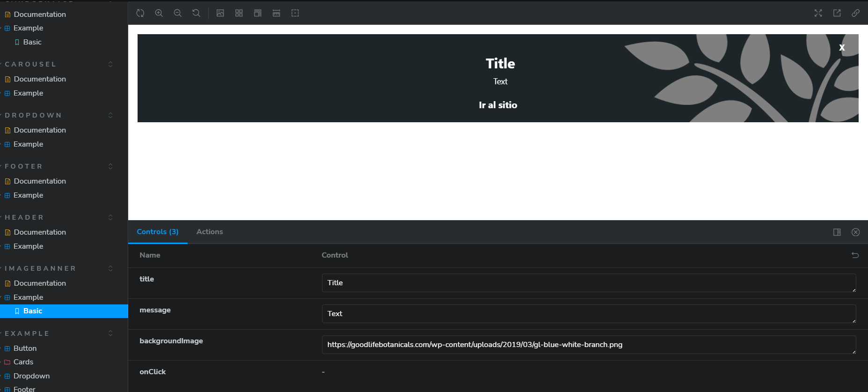Screen dimensions: 868x392
Task: Open Dropdown component under Example section
Action: (31, 376)
